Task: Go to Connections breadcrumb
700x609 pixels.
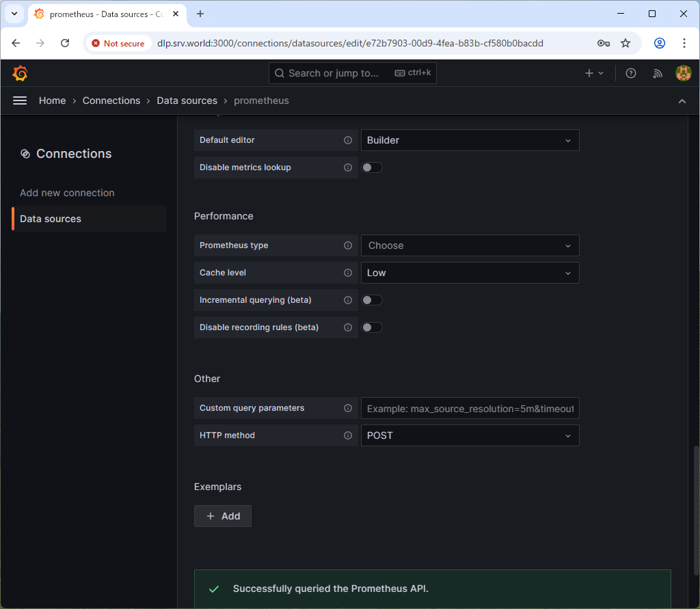Action: pos(111,101)
